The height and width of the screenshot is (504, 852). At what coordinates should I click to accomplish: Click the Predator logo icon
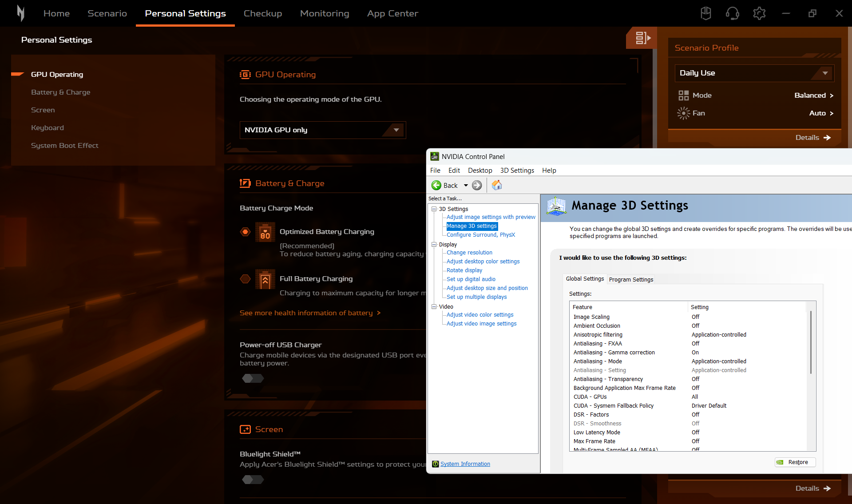click(20, 13)
